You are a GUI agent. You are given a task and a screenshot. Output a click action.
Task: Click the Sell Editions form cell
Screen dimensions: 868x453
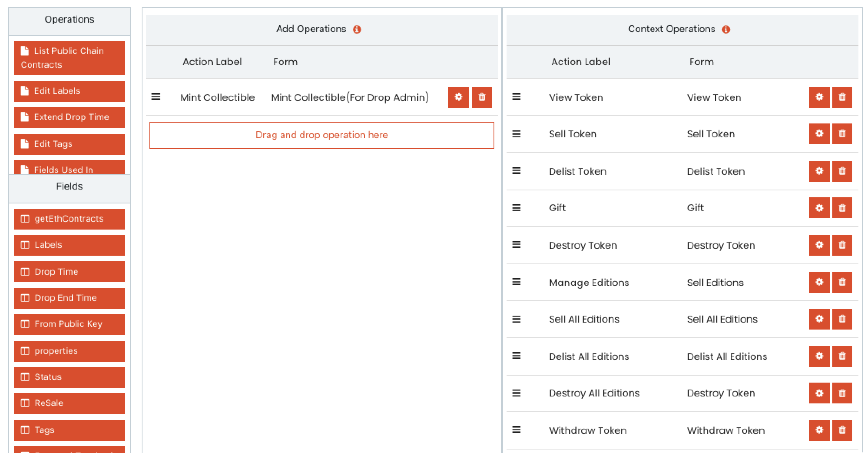tap(715, 283)
